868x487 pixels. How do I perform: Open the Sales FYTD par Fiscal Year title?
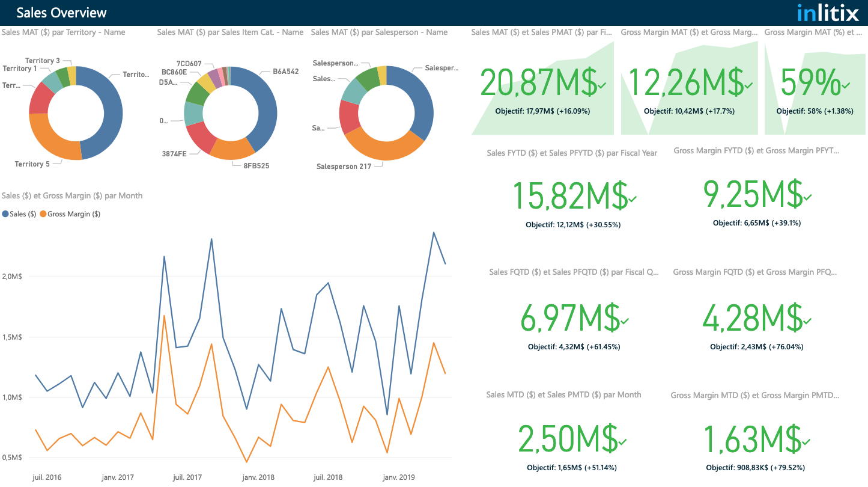coord(572,153)
